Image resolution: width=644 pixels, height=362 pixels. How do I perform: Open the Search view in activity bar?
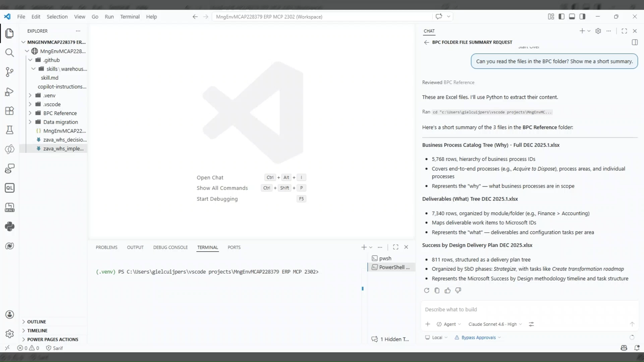(9, 53)
